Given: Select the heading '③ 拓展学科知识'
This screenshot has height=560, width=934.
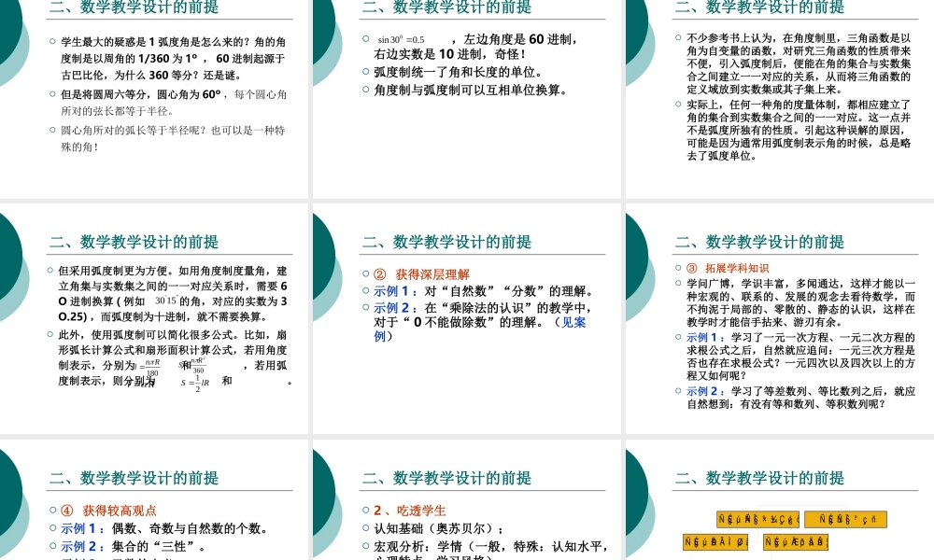Looking at the screenshot, I should 728,269.
